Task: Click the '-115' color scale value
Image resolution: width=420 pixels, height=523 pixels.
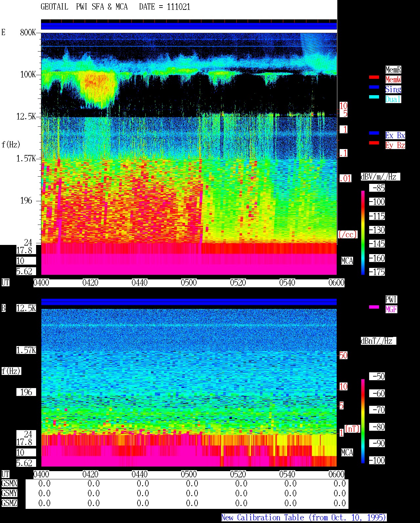Action: 377,216
